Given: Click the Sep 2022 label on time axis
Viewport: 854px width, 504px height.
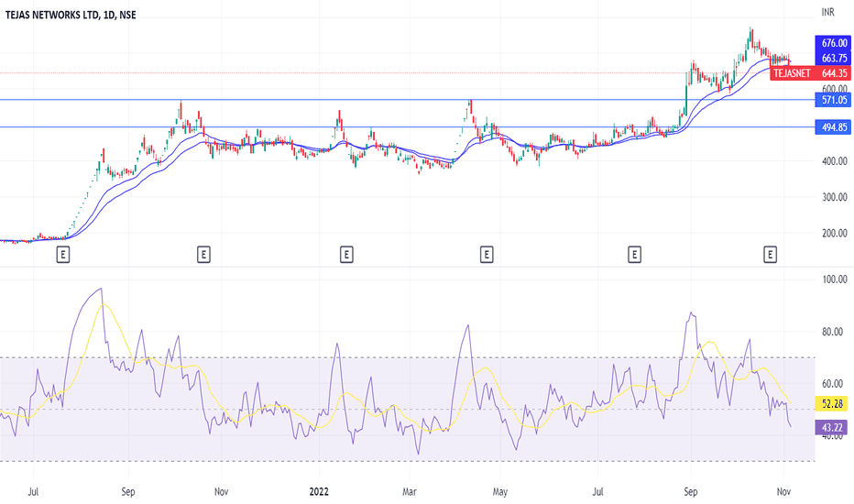Looking at the screenshot, I should [691, 491].
